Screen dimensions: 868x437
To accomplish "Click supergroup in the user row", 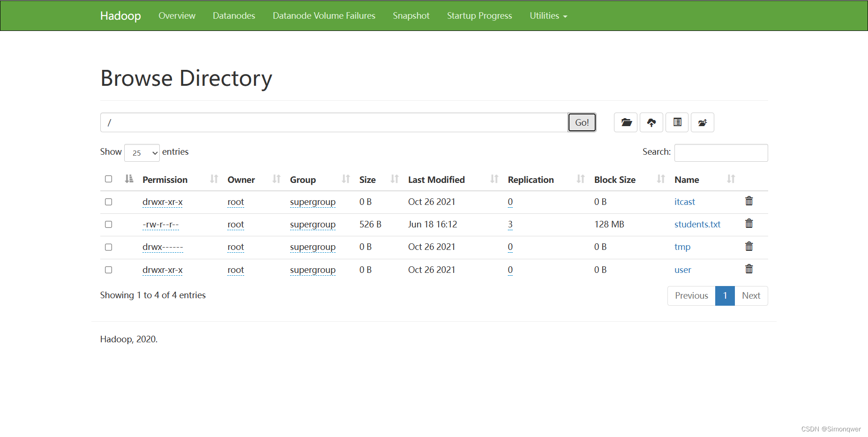I will [313, 270].
